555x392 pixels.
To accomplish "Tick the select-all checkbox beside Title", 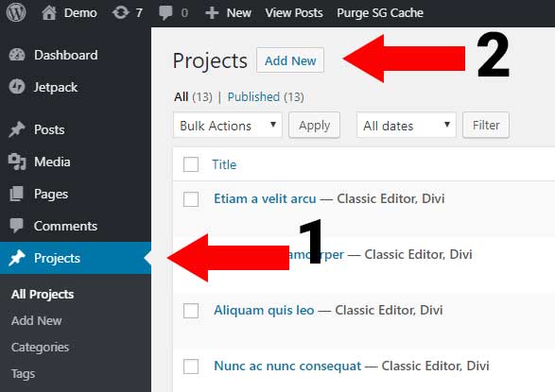I will click(x=191, y=164).
